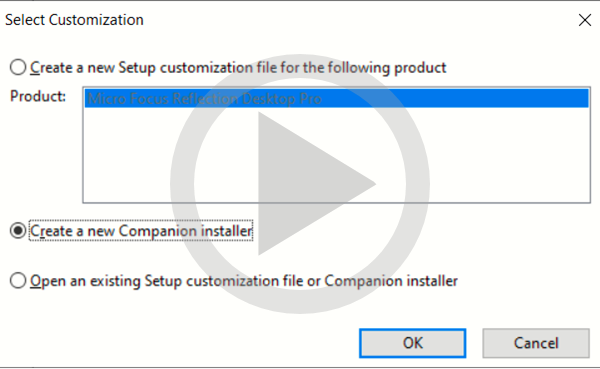
Task: Click the OK button
Action: coord(412,343)
